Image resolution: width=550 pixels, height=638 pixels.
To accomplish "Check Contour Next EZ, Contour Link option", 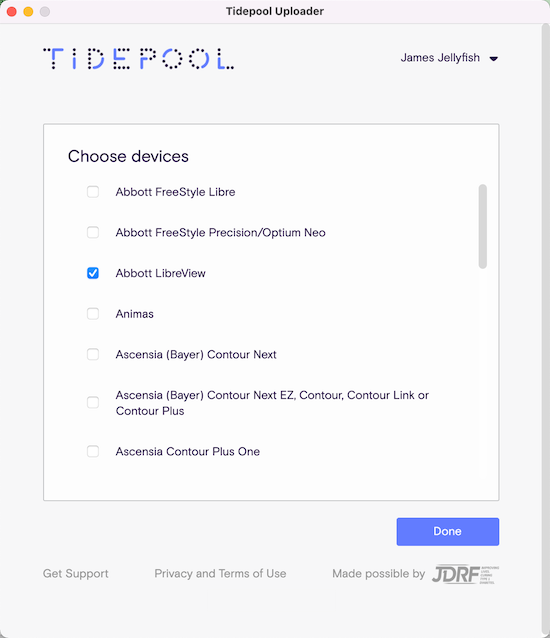I will point(93,402).
